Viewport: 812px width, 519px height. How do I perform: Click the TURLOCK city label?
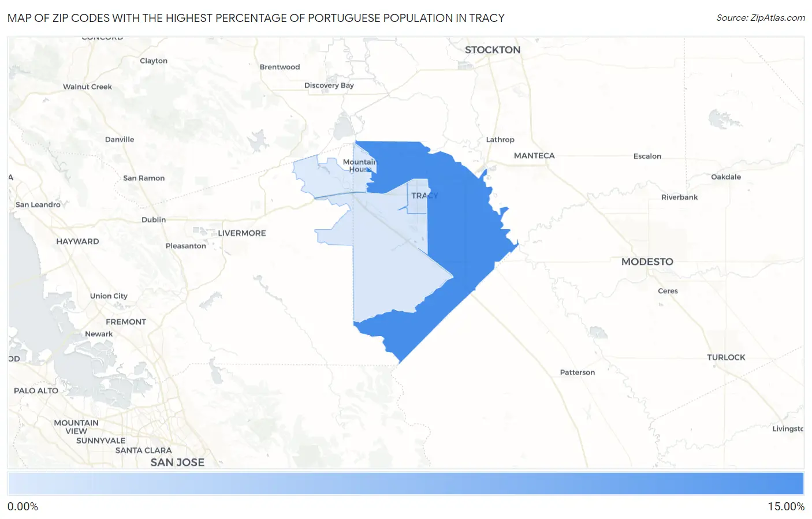click(726, 357)
